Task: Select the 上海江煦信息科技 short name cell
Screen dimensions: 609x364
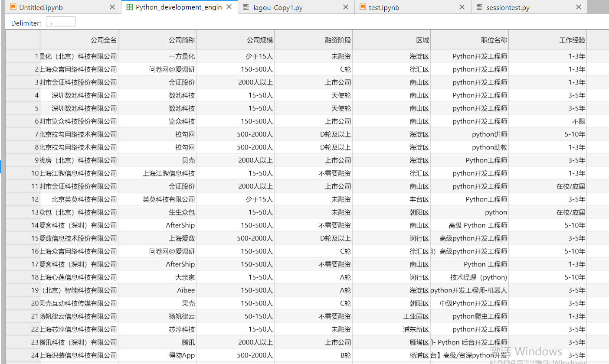Action: coord(157,173)
